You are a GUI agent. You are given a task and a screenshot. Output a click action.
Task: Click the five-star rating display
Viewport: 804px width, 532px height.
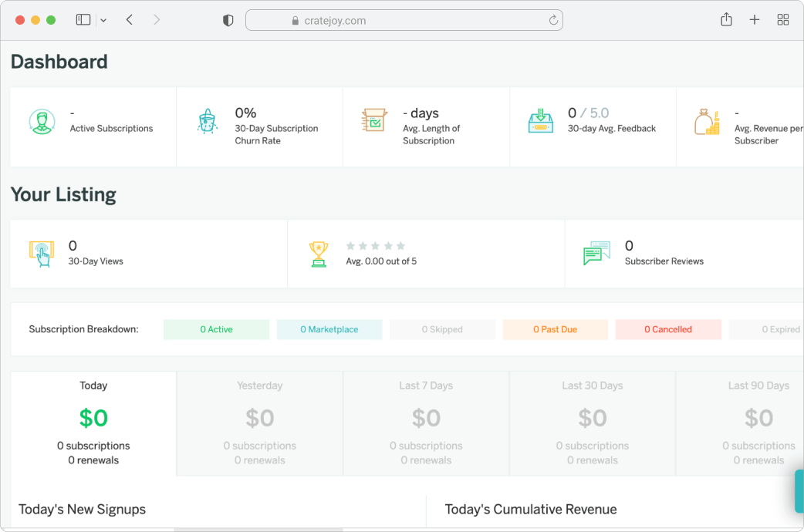pyautogui.click(x=375, y=246)
